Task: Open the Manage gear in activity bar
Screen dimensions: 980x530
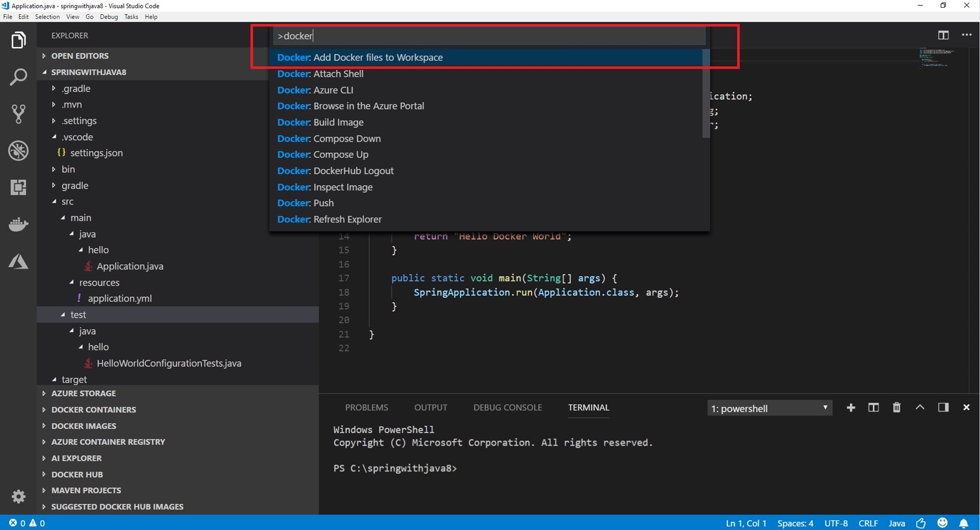Action: [18, 497]
